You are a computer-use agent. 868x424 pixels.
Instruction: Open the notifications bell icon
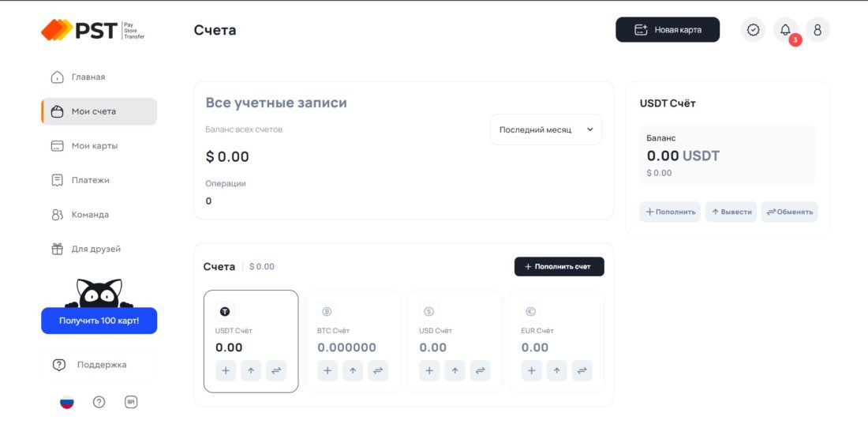pyautogui.click(x=785, y=30)
